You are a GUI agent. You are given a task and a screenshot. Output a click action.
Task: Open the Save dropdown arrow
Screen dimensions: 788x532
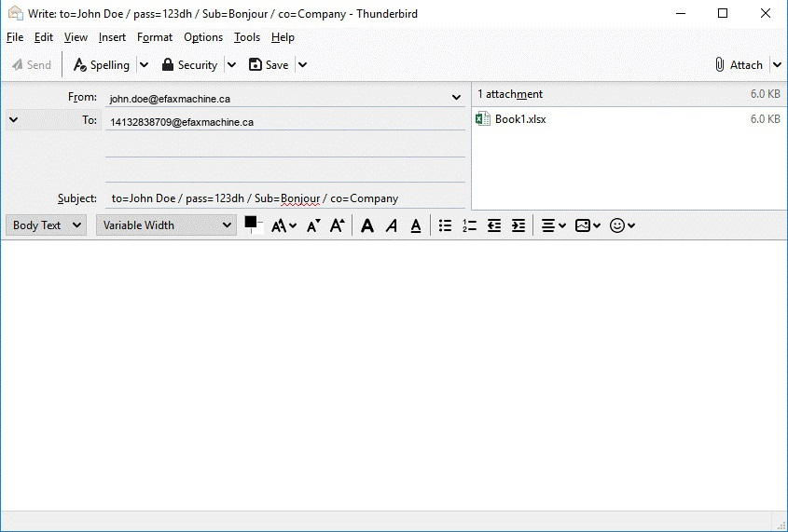[302, 64]
